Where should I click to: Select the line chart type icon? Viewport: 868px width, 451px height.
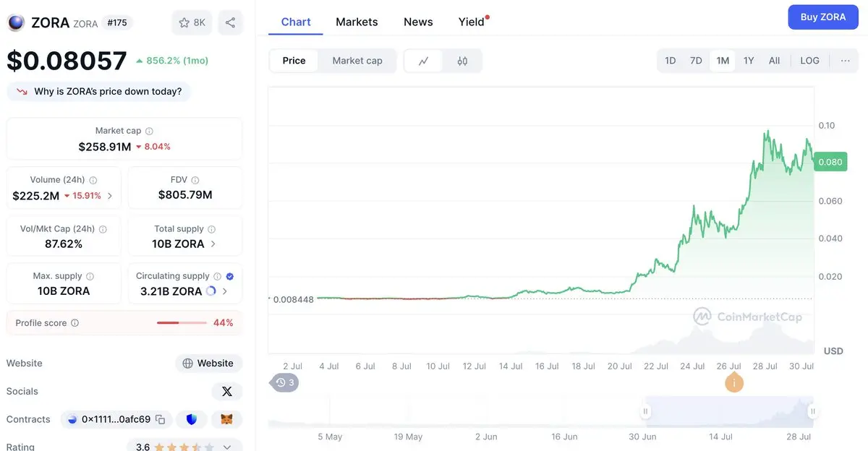pos(424,61)
